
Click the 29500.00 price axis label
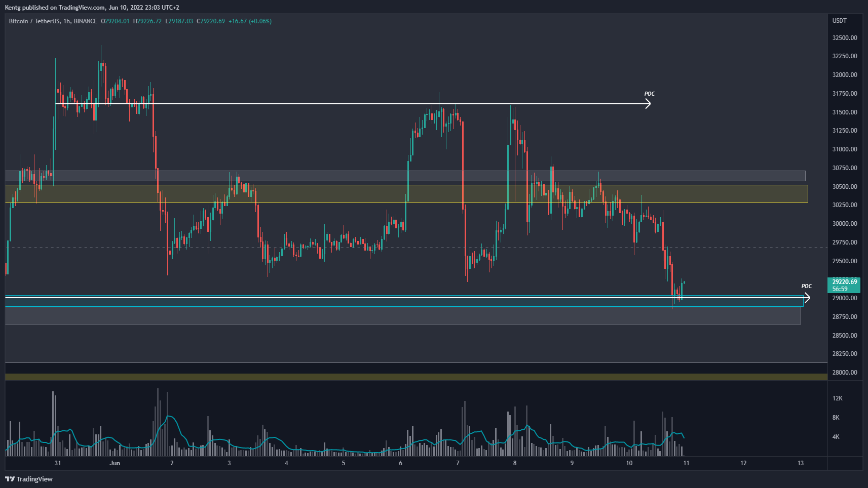point(845,261)
